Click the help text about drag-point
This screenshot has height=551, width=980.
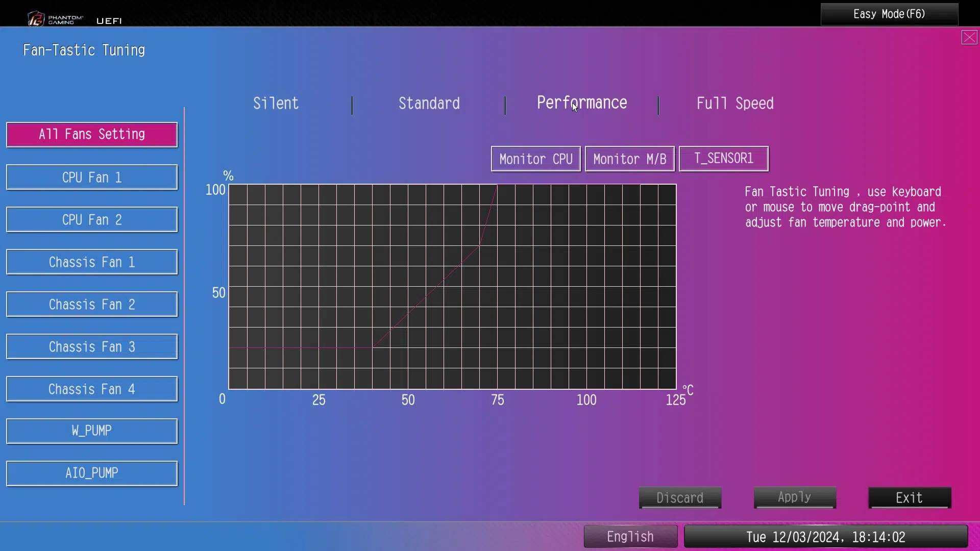point(845,207)
